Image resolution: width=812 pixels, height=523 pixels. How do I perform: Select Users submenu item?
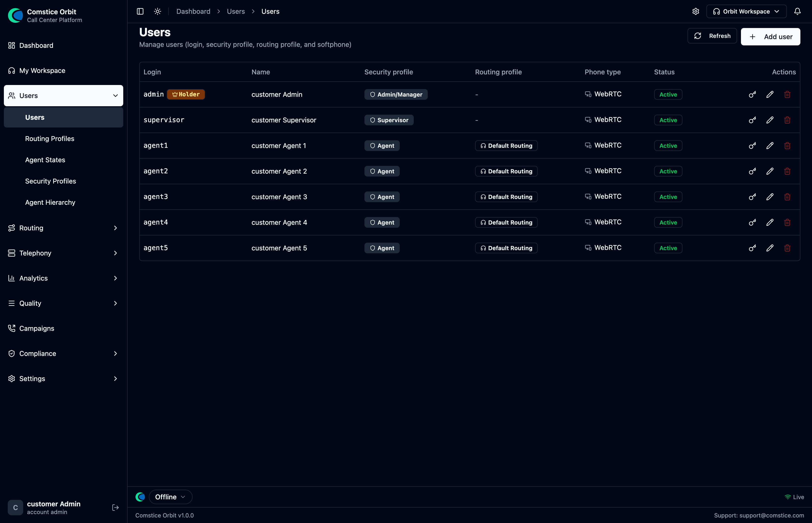(x=64, y=118)
